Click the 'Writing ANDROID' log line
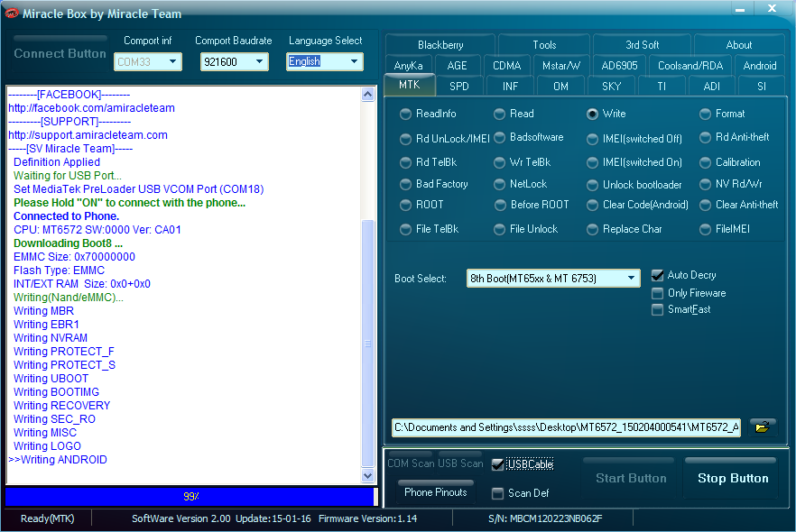 point(58,460)
